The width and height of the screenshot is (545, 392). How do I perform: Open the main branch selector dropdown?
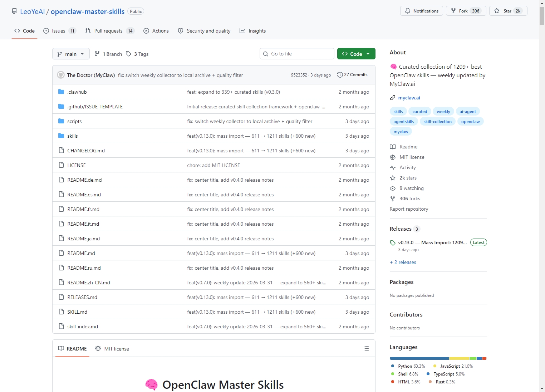click(71, 54)
